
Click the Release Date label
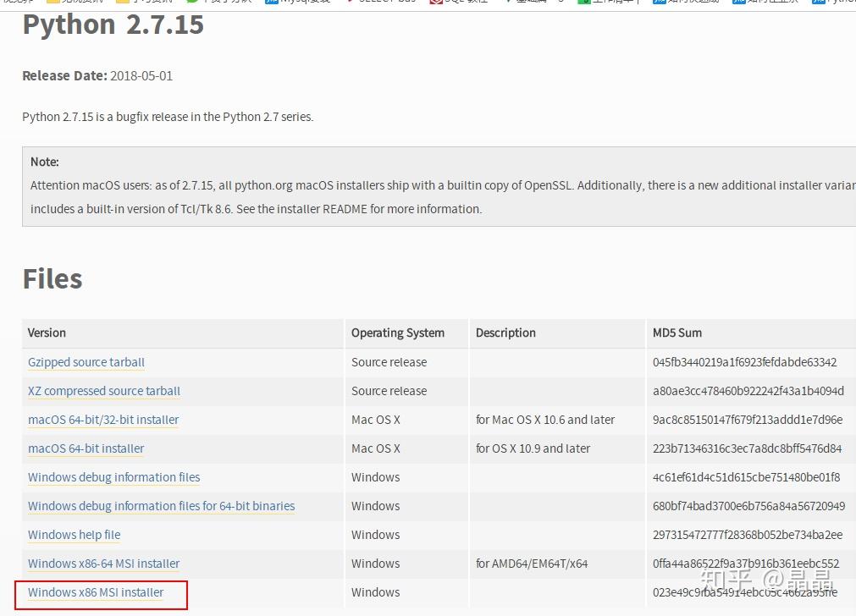pyautogui.click(x=64, y=75)
